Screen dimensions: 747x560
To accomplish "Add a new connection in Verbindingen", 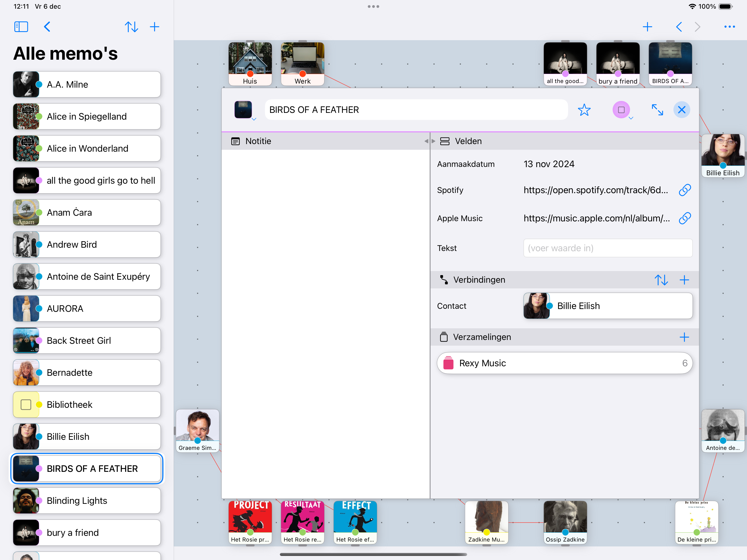I will (684, 280).
